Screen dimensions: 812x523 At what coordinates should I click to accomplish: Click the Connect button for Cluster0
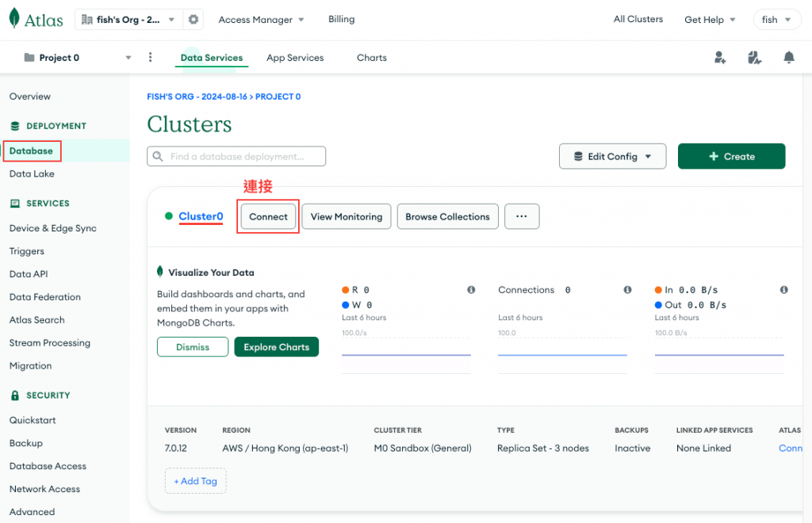click(x=268, y=216)
